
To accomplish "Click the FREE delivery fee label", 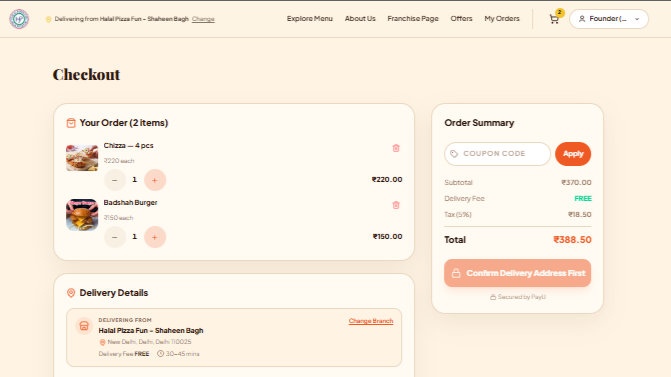I will coord(582,199).
